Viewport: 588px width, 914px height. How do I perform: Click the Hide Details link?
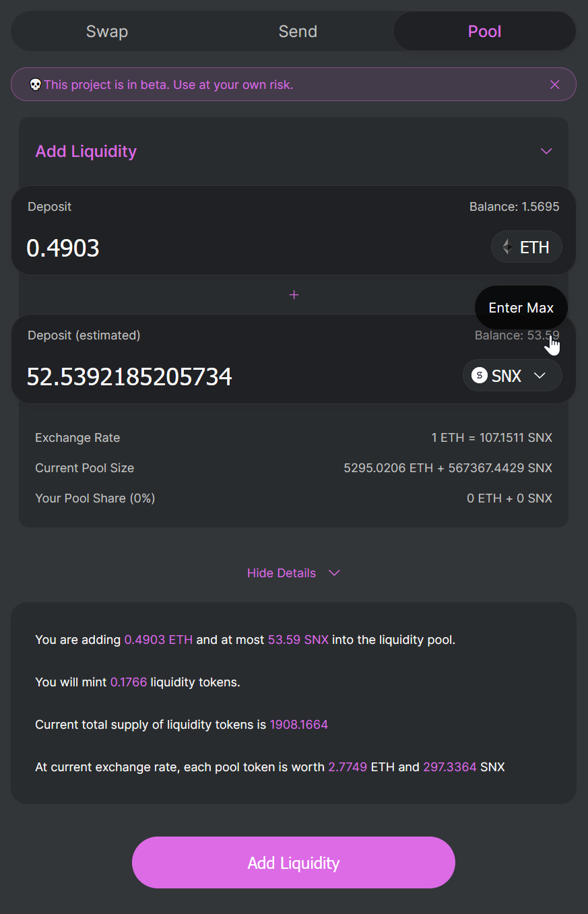[x=282, y=573]
